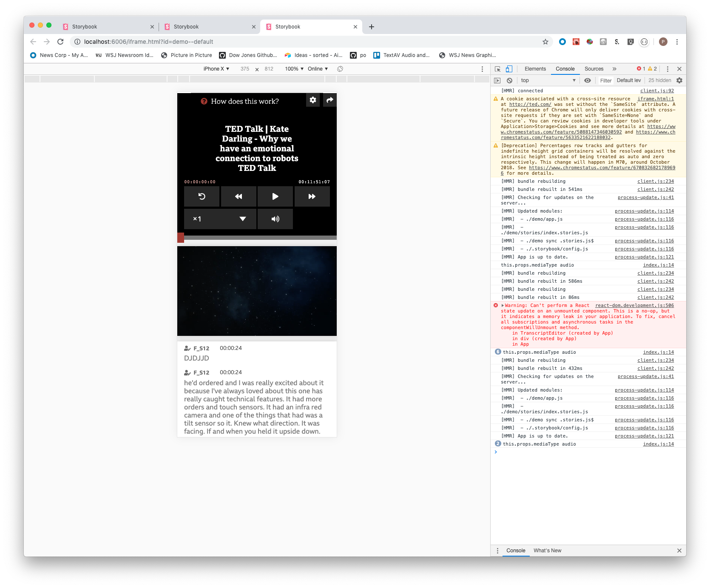Image resolution: width=710 pixels, height=588 pixels.
Task: Click the console input prompt
Action: (588, 452)
